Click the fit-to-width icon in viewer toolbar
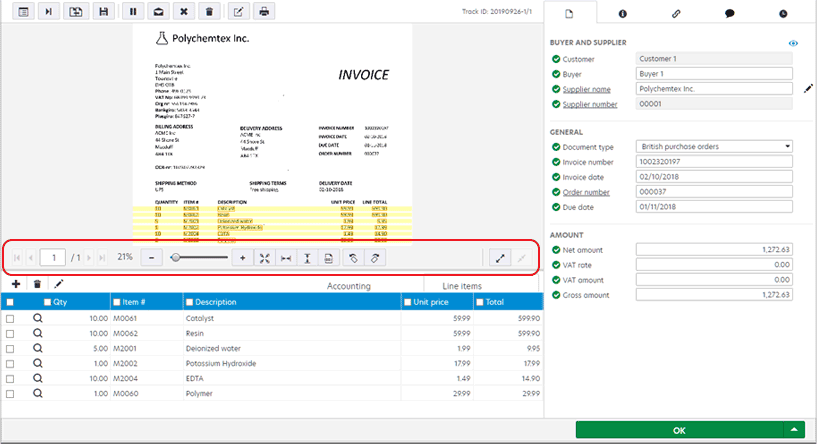 (287, 257)
